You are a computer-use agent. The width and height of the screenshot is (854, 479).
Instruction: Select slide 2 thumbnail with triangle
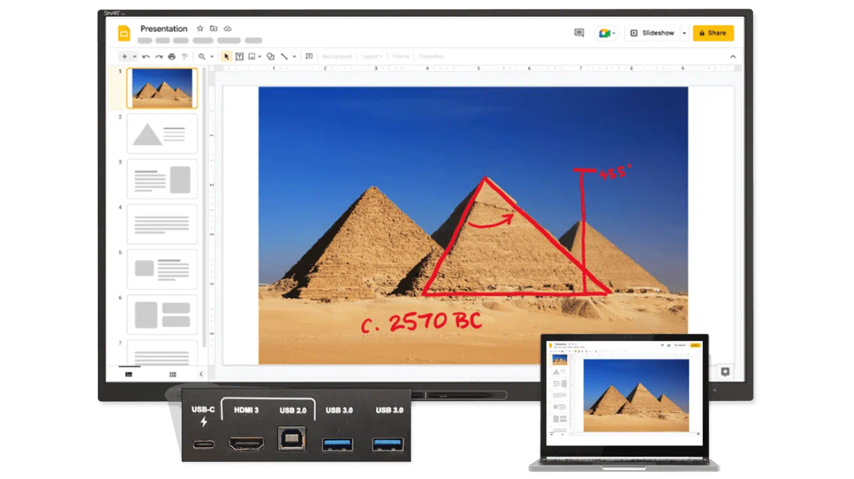click(162, 134)
